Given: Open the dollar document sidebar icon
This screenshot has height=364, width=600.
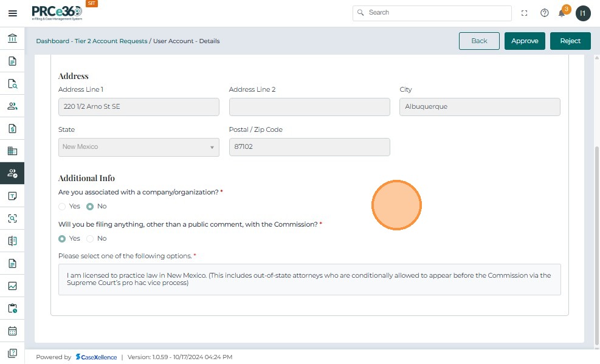Looking at the screenshot, I should (12, 129).
